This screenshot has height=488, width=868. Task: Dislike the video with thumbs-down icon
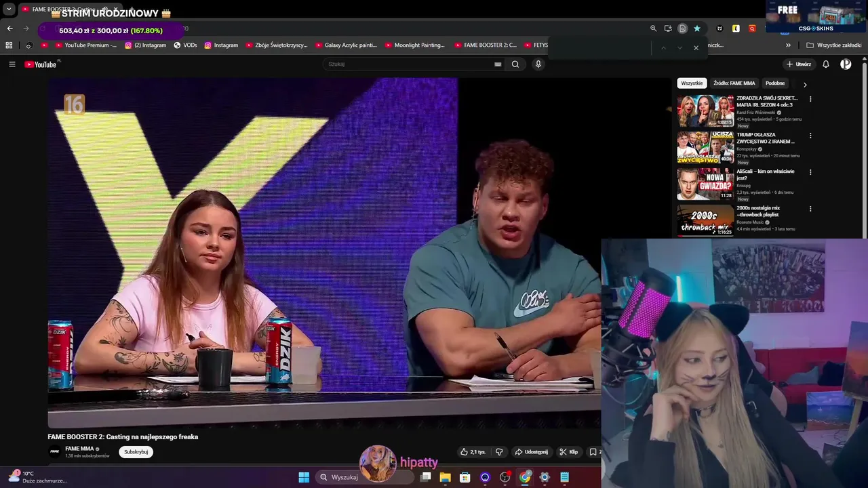tap(499, 452)
